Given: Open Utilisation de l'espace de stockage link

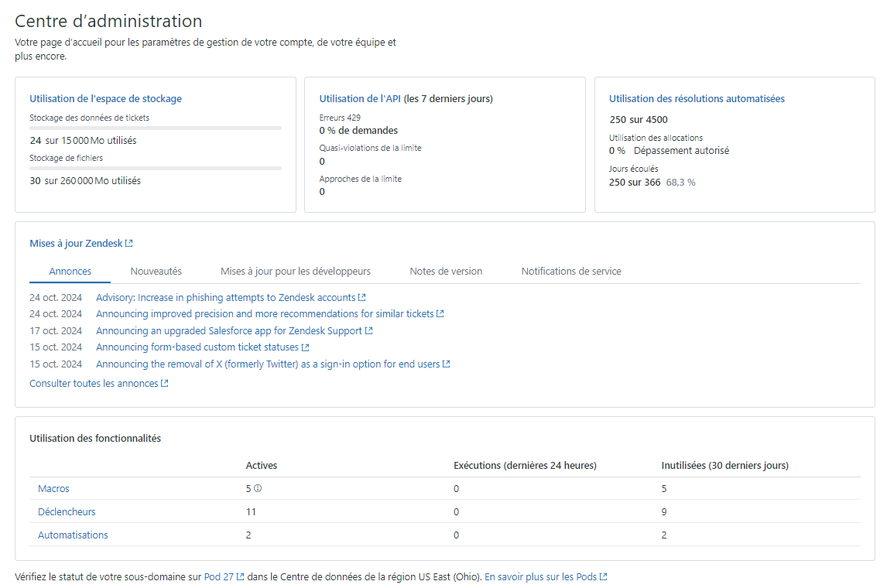Looking at the screenshot, I should pyautogui.click(x=106, y=98).
